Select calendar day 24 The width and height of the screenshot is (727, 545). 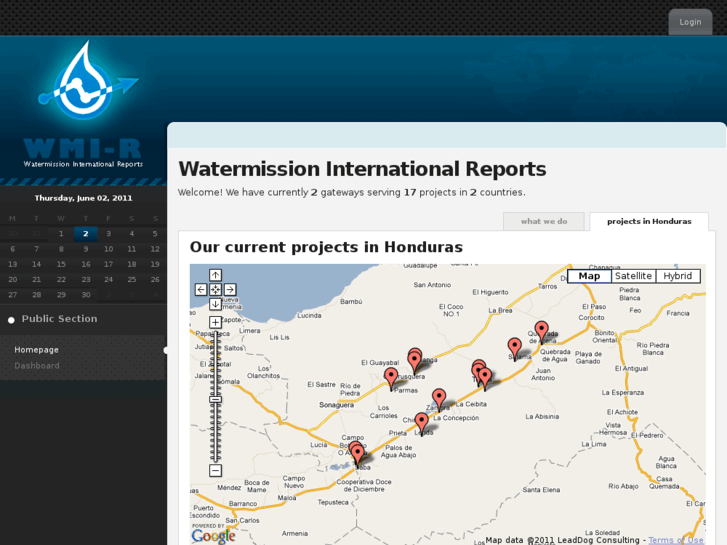tap(108, 279)
